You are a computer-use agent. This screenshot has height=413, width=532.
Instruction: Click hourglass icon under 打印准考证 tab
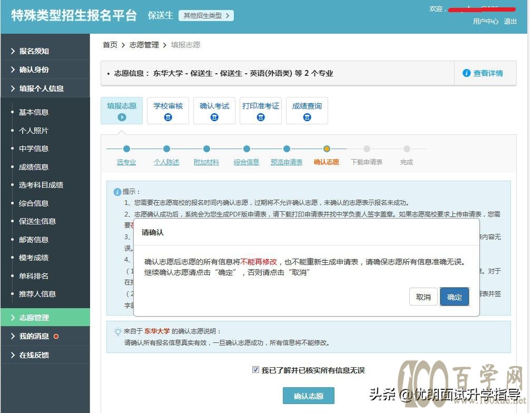tap(261, 117)
